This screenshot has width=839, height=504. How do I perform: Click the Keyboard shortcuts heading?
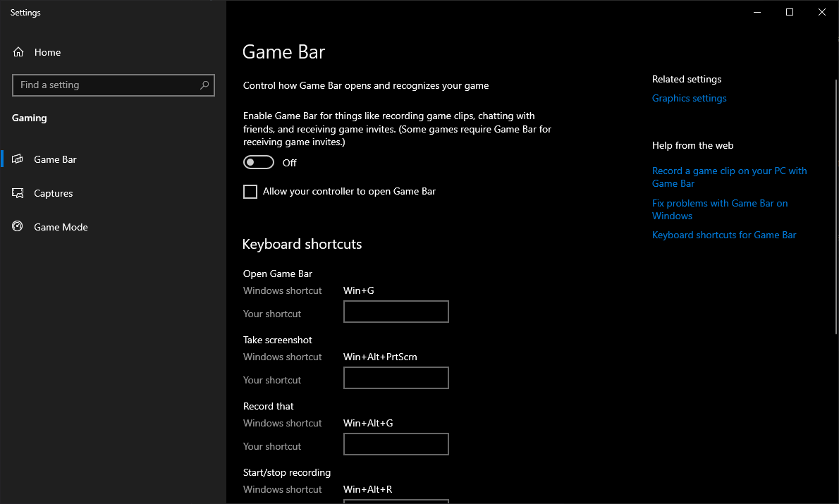coord(302,244)
